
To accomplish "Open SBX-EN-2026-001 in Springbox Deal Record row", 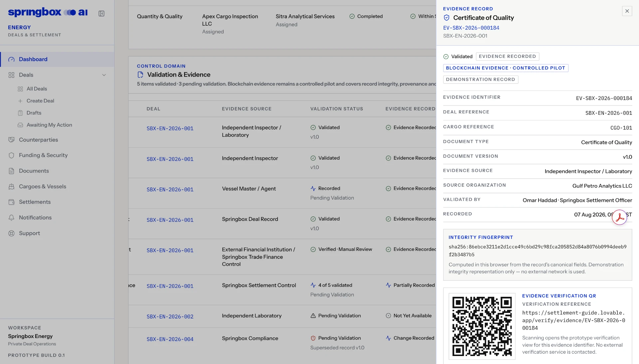I will (x=170, y=220).
